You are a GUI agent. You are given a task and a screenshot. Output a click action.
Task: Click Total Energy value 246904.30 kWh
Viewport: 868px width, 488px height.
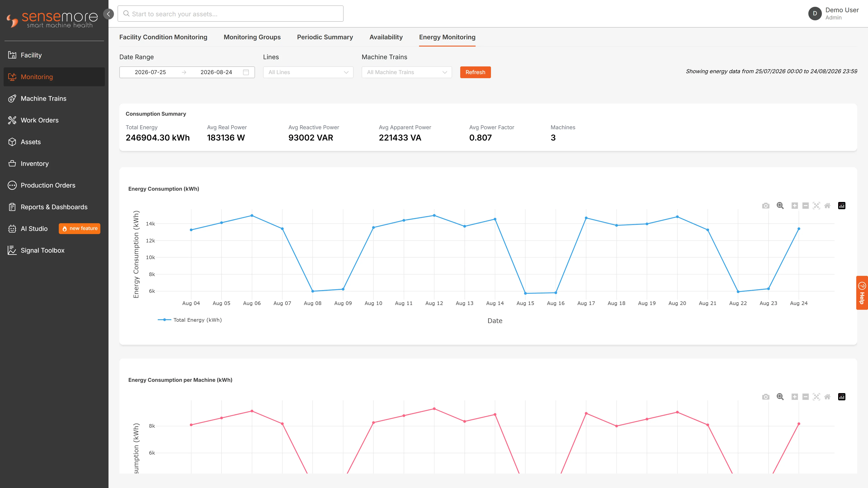[158, 138]
